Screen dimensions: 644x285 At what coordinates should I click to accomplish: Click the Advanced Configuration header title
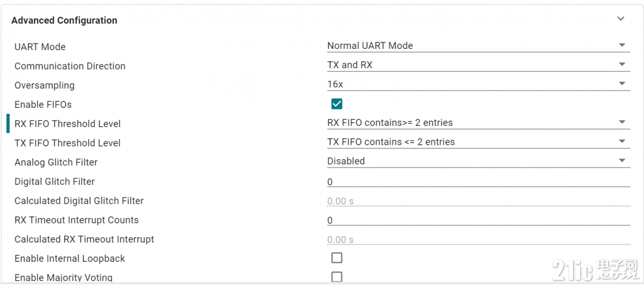point(64,20)
